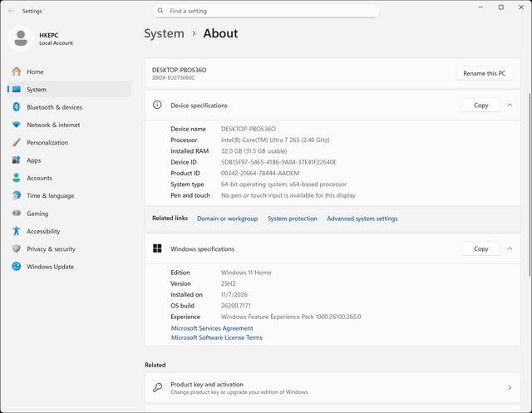The width and height of the screenshot is (532, 413).
Task: Click the HKEPC Local Account name
Action: pyautogui.click(x=56, y=39)
